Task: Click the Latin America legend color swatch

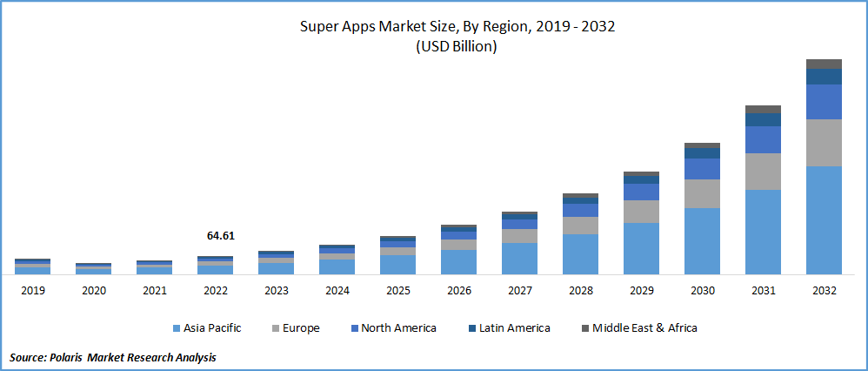Action: pos(471,328)
